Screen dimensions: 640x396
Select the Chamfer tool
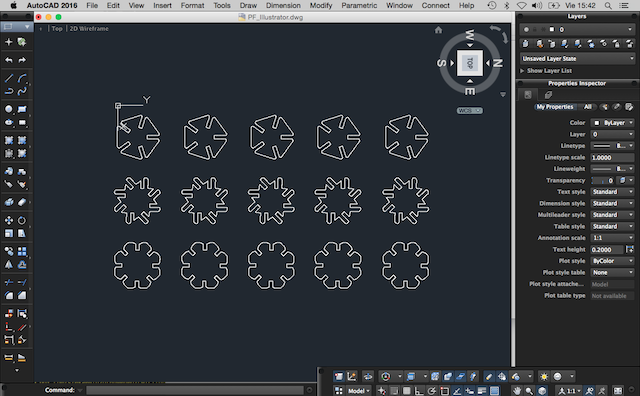22,295
